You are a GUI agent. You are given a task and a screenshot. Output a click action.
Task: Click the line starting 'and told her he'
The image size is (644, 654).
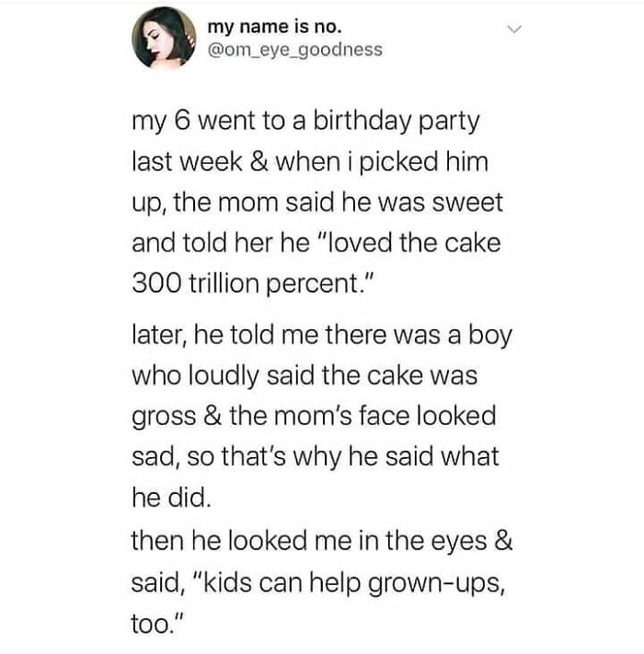316,243
